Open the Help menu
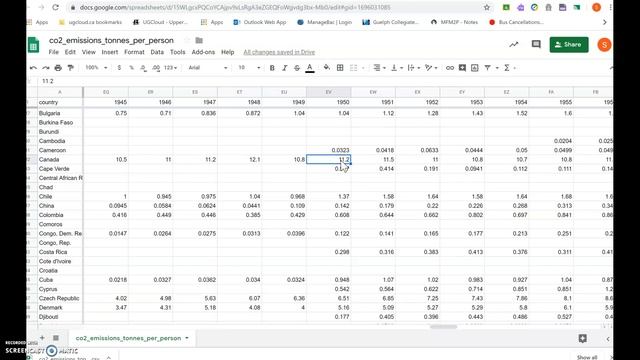The height and width of the screenshot is (360, 640). click(x=228, y=52)
